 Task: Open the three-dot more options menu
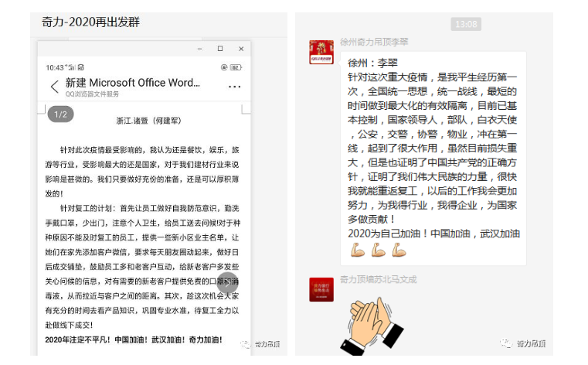click(x=235, y=87)
